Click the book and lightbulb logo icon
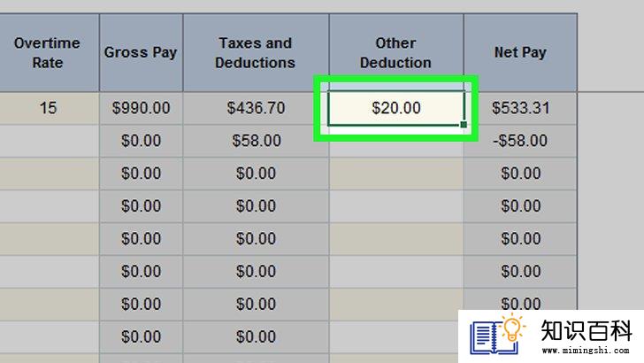Image resolution: width=644 pixels, height=363 pixels. (x=498, y=335)
